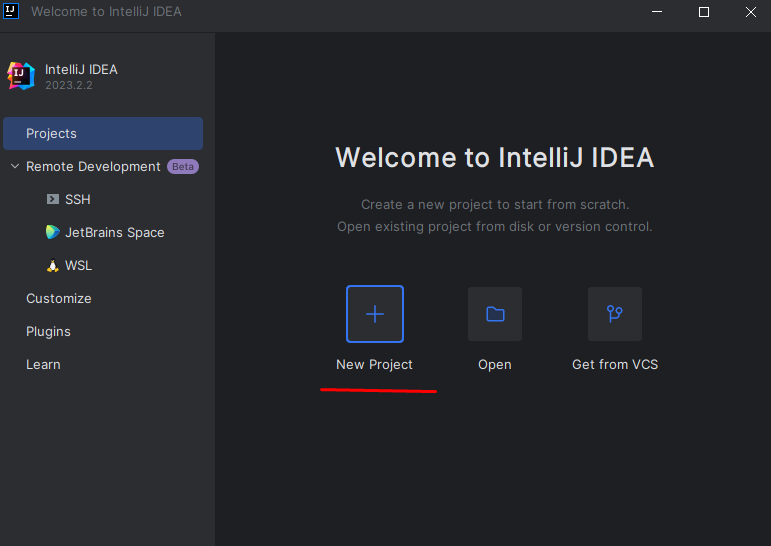This screenshot has height=546, width=771.
Task: Click the WSL penguin icon
Action: click(53, 266)
